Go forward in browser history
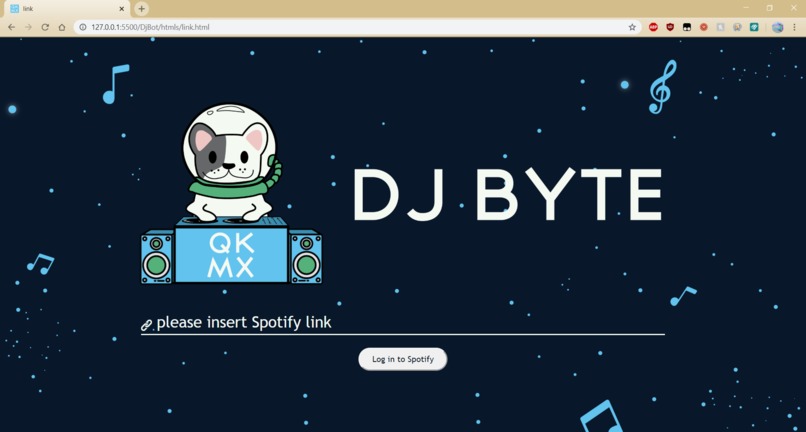 [x=28, y=27]
